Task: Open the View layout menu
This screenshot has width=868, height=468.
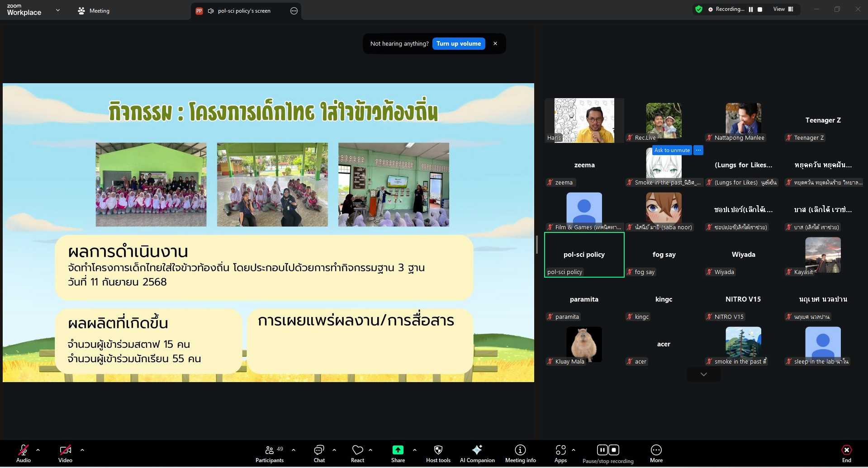Action: point(783,9)
